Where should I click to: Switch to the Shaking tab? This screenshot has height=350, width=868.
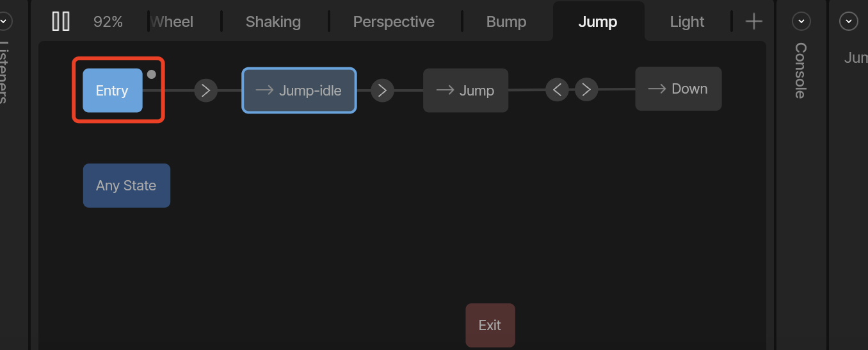pos(273,21)
